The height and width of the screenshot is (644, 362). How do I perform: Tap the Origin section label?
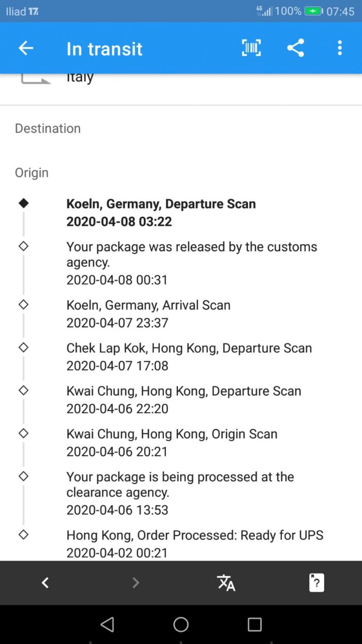[x=32, y=173]
